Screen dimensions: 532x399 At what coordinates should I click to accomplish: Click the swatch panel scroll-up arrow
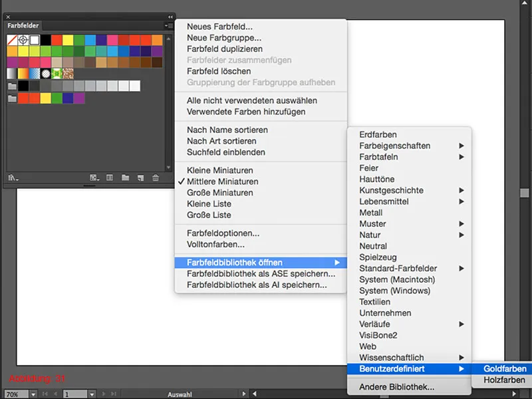coord(169,39)
